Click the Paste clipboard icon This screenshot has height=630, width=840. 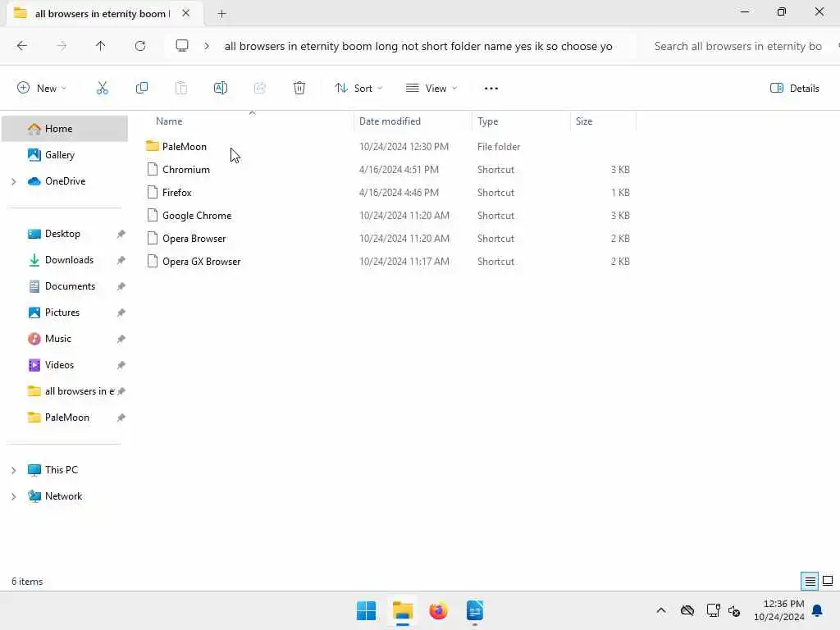pos(181,89)
